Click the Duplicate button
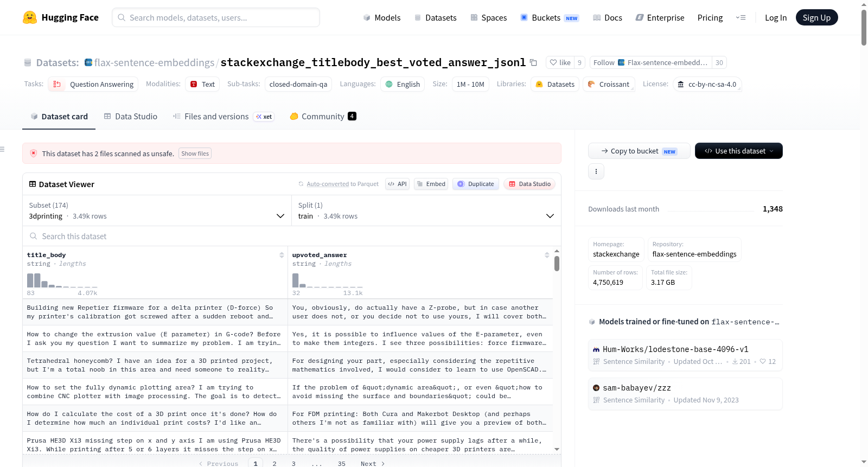The height and width of the screenshot is (467, 868). [476, 184]
